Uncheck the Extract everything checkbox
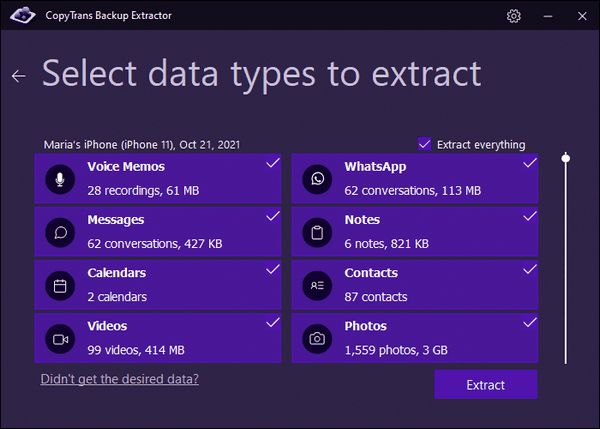Viewport: 600px width, 429px height. 424,144
